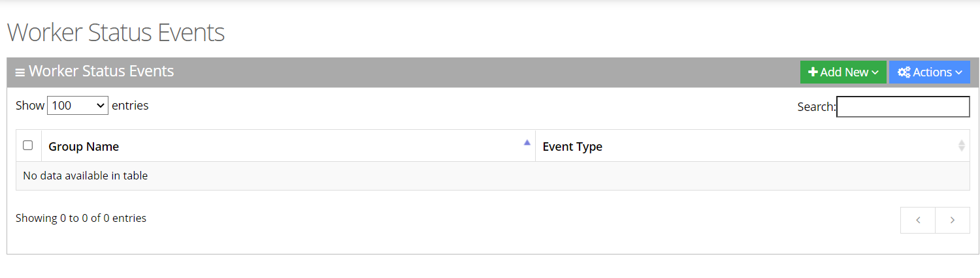Click the Search label text
Screen dimensions: 980x278
(x=816, y=106)
